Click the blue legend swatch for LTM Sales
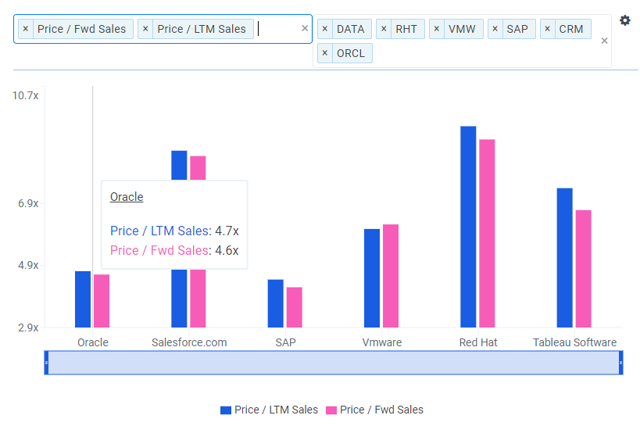The width and height of the screenshot is (640, 426). point(226,410)
